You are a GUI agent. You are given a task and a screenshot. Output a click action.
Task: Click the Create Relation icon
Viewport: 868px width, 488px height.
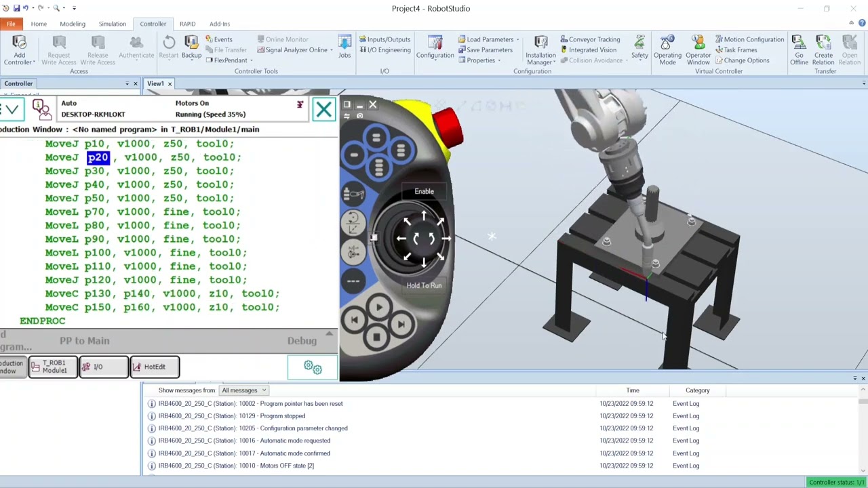coord(823,50)
